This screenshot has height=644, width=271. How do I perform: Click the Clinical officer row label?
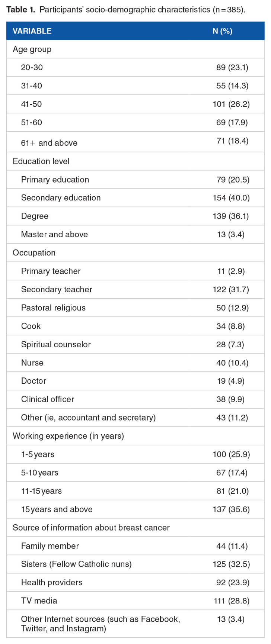coord(48,399)
